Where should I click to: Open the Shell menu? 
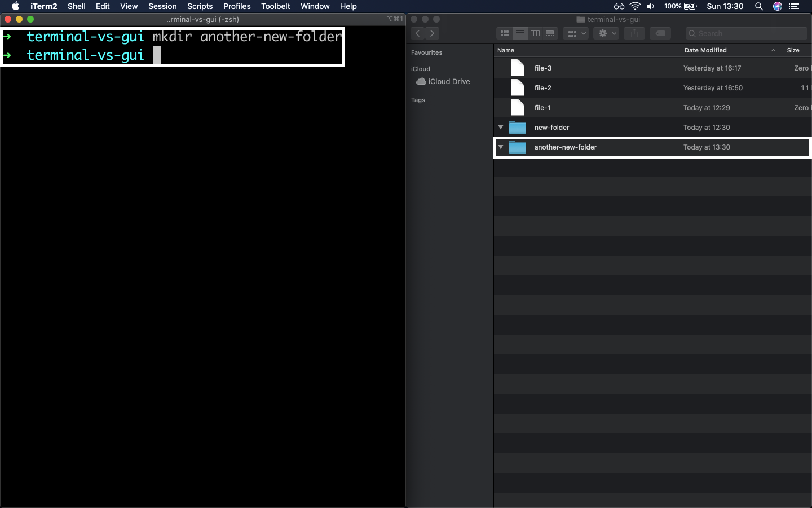coord(77,6)
